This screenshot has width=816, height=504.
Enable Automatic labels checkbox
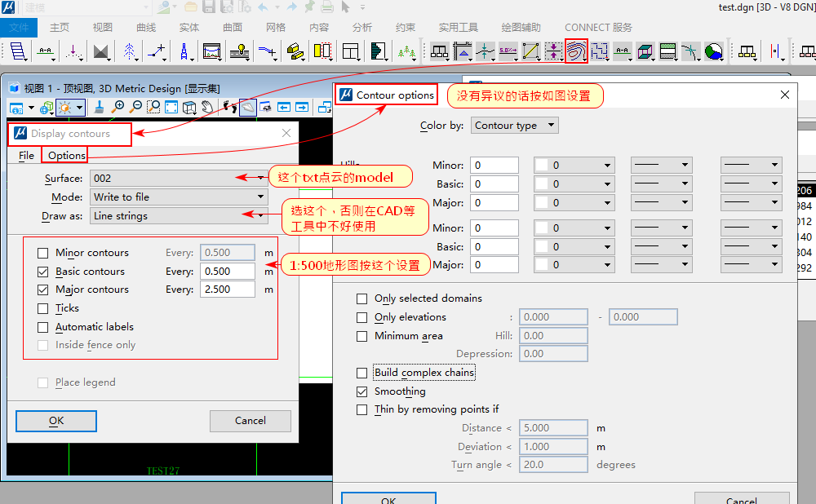coord(43,327)
